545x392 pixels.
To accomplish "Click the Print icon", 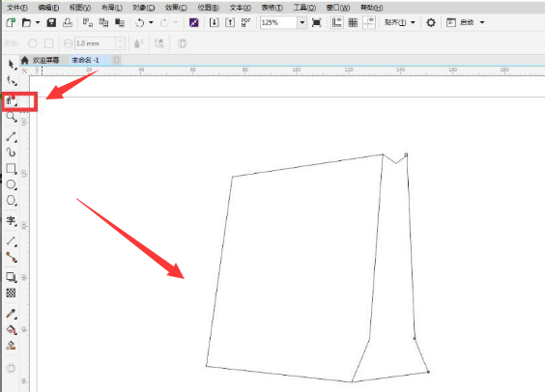I will coord(68,22).
